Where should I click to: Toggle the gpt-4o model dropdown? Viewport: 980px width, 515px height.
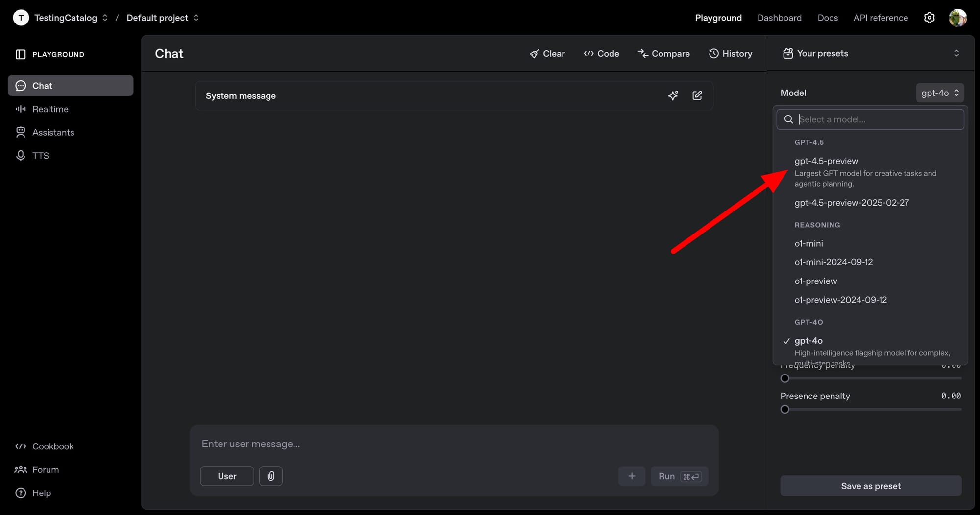pos(940,93)
